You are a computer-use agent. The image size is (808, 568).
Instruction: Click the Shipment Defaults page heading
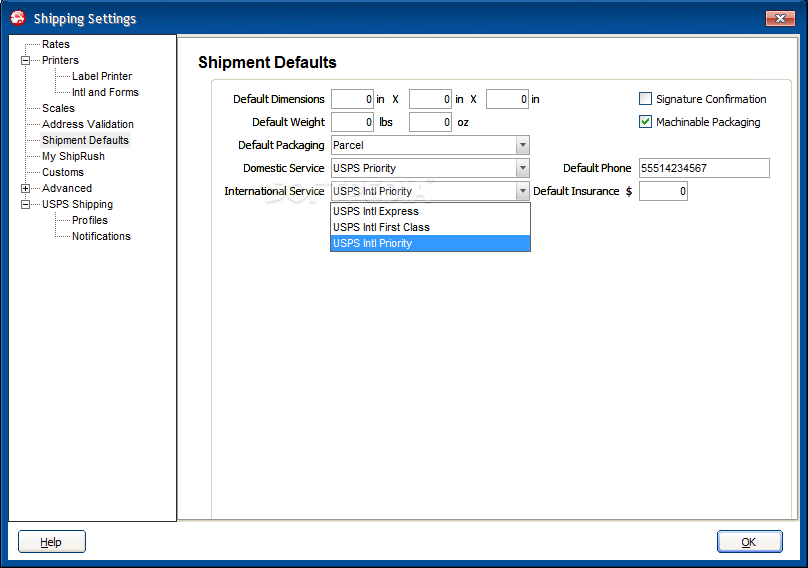267,62
